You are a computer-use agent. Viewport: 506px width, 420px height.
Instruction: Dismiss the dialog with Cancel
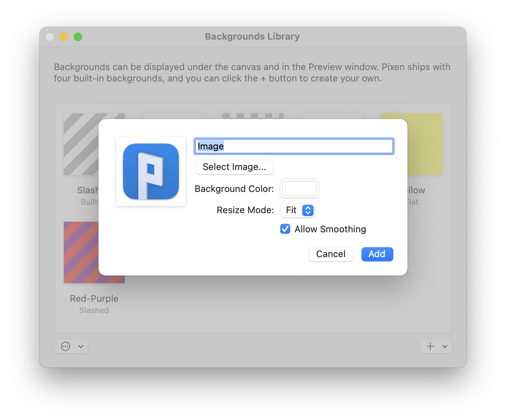tap(331, 254)
